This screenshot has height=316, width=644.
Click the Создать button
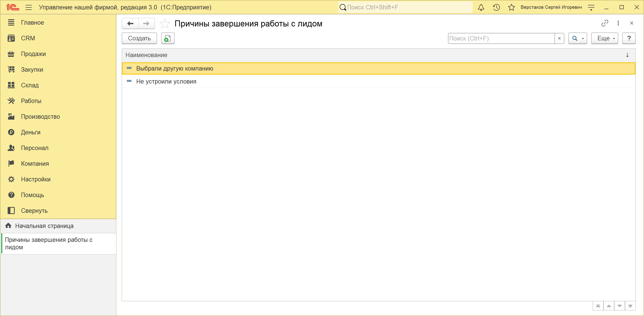[x=139, y=38]
